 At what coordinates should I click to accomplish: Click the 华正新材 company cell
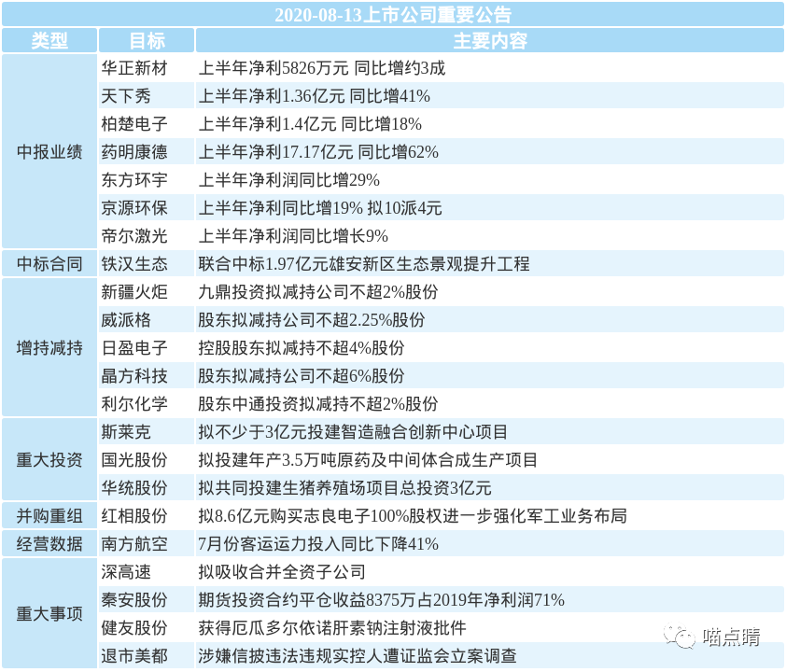click(147, 67)
